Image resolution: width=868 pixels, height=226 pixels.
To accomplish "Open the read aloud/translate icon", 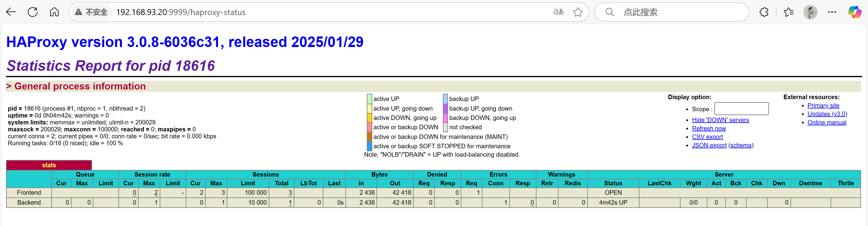I will coord(558,12).
